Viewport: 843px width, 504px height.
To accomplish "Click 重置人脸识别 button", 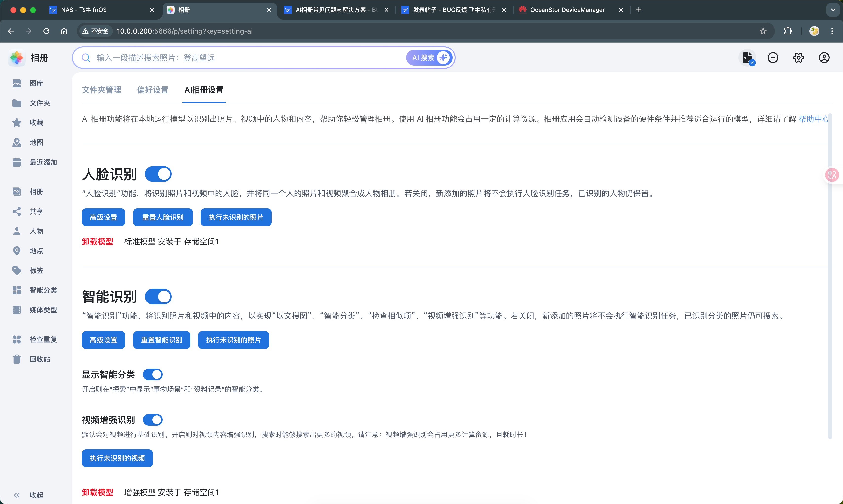I will coord(163,217).
